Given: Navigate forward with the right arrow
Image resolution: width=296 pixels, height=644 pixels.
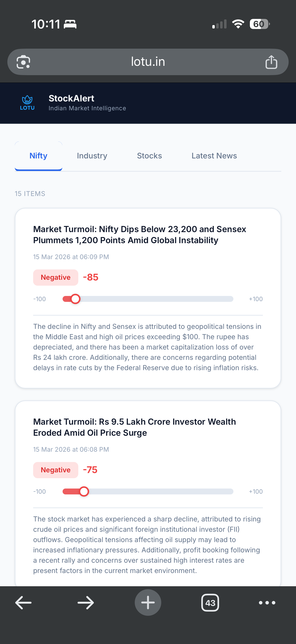Looking at the screenshot, I should [85, 602].
